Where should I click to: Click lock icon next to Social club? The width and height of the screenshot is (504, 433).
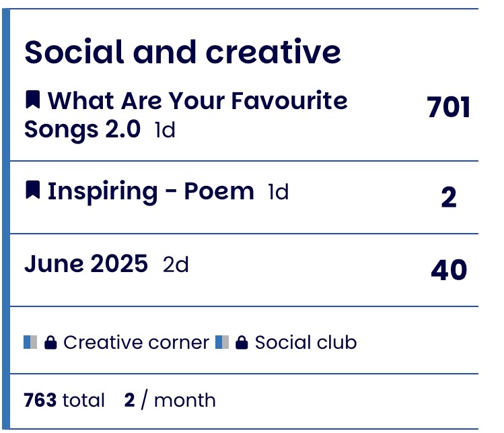[x=242, y=342]
